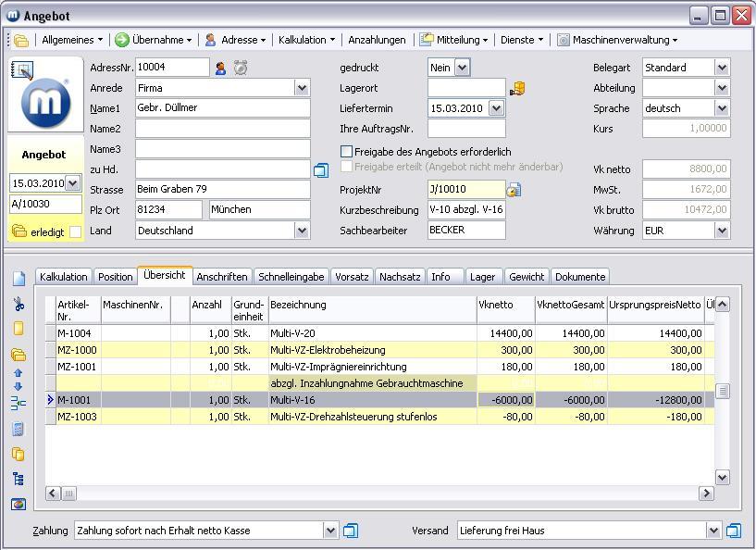Switch to the Kalkulation tab
Screen dimensions: 756x550
(63, 276)
